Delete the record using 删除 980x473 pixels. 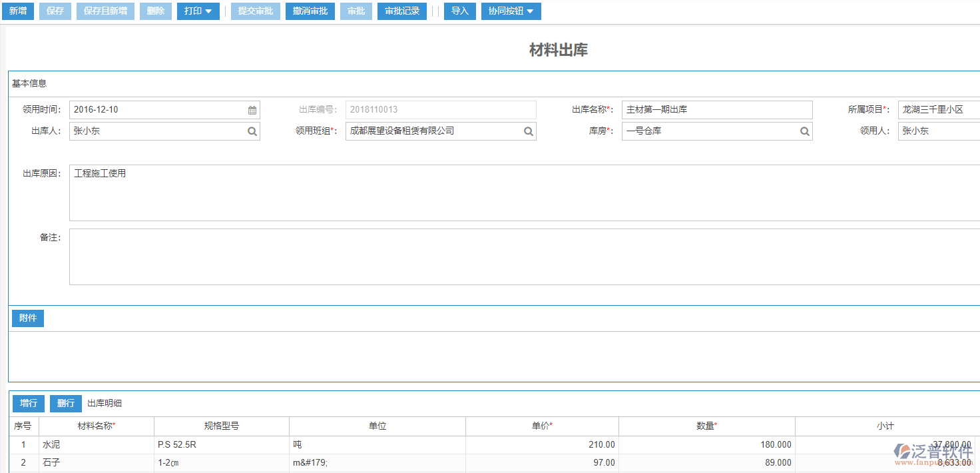pyautogui.click(x=155, y=11)
